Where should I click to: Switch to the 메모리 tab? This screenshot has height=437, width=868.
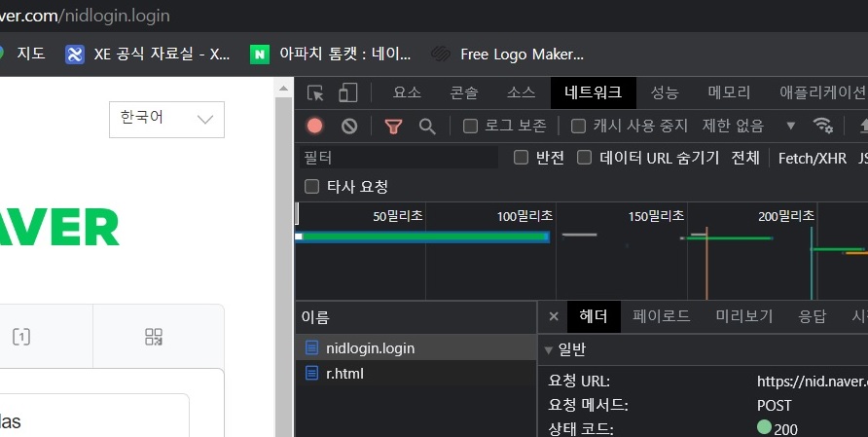point(729,92)
